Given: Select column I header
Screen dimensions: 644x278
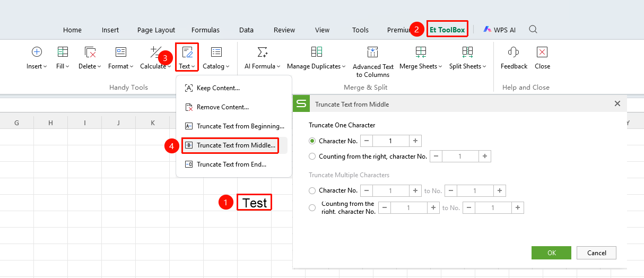Looking at the screenshot, I should pos(85,123).
